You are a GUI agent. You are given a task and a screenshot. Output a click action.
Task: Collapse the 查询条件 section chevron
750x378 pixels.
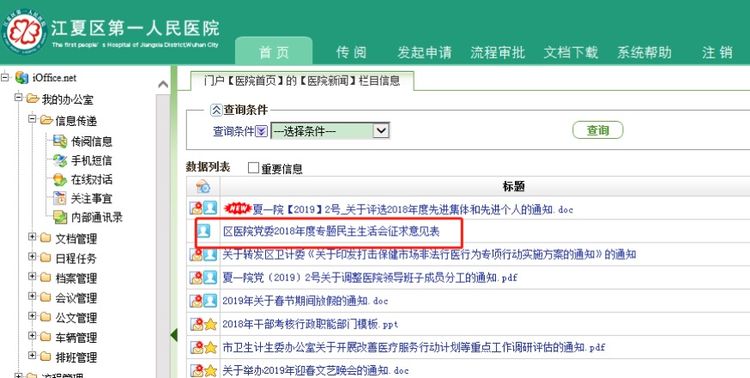coord(216,110)
